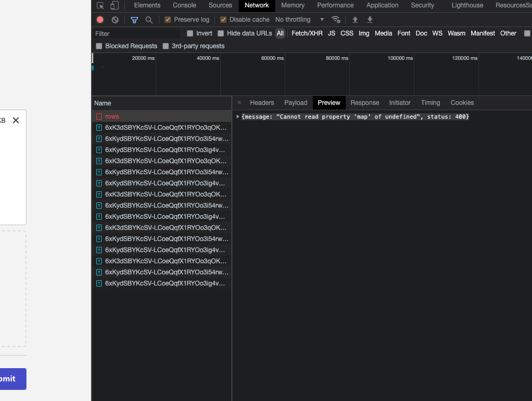Image resolution: width=532 pixels, height=401 pixels.
Task: Filter requests by Doc type
Action: 421,33
